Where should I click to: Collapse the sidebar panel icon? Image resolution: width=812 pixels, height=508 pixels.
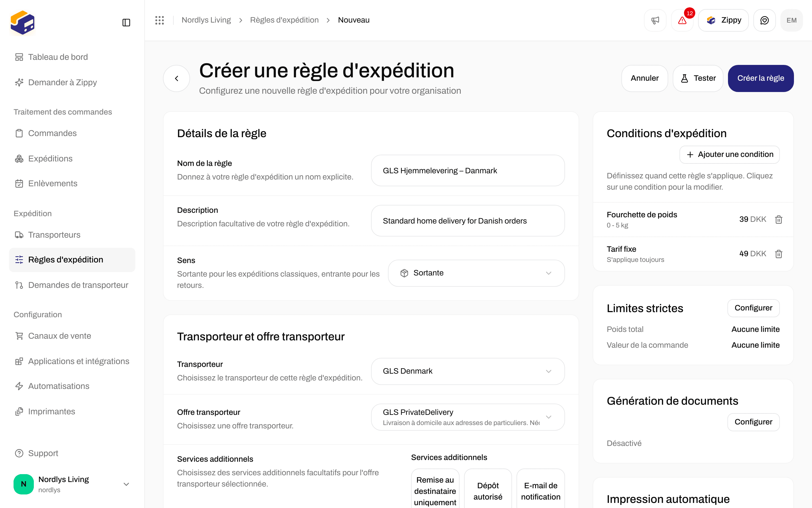(126, 23)
